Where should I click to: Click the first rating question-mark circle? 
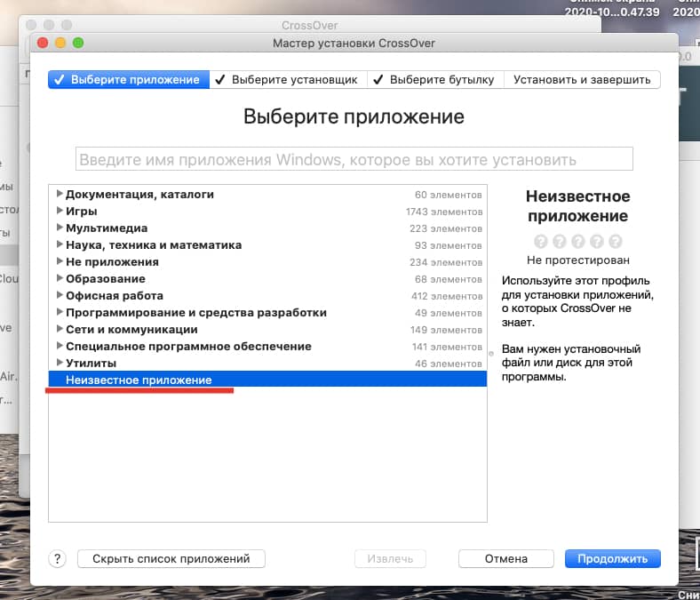(541, 241)
